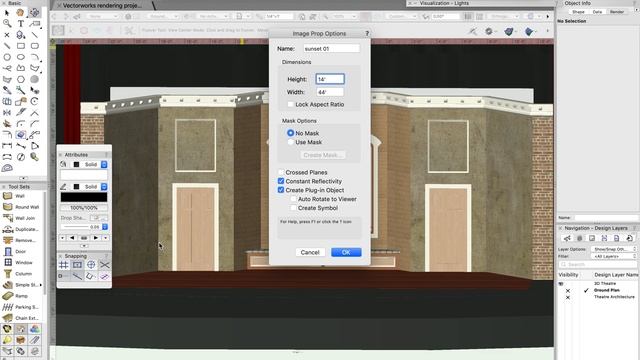
Task: Enable Auto Rotate to Viewer checkbox
Action: [x=293, y=199]
